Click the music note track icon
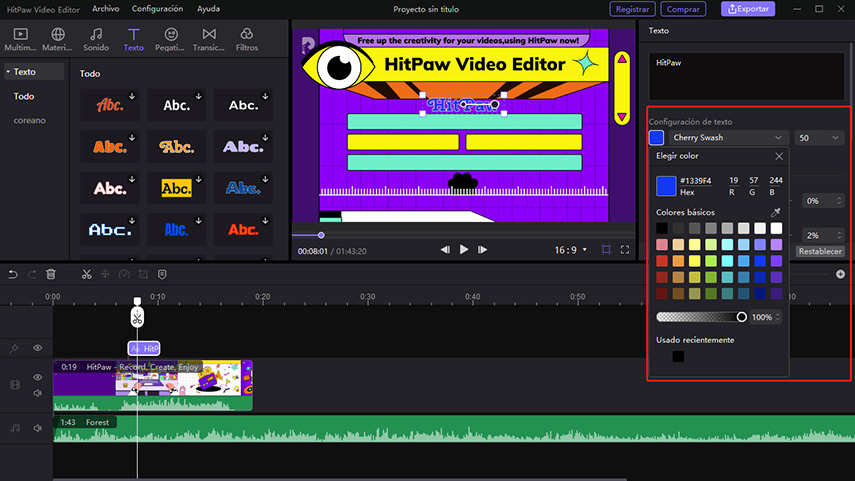 click(15, 428)
